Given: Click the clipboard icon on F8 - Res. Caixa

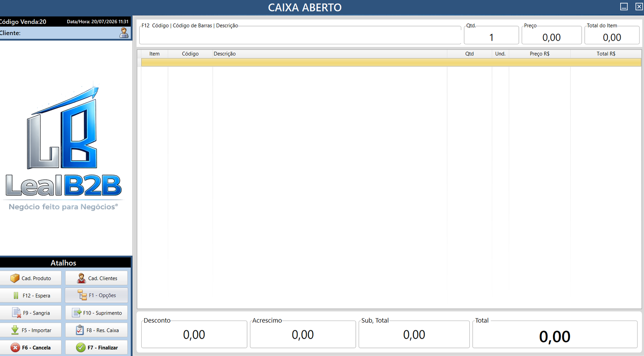Looking at the screenshot, I should pos(80,330).
